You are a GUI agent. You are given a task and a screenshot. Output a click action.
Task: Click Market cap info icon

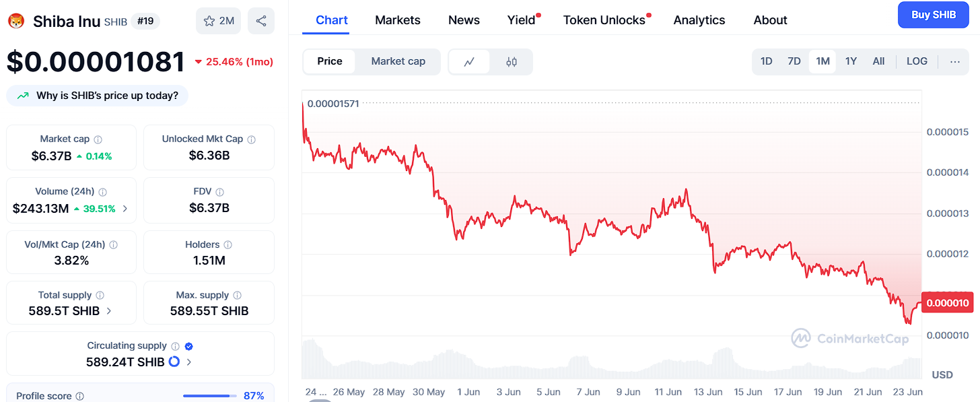point(98,139)
